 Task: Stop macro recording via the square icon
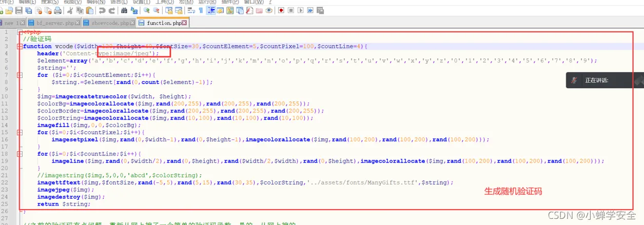pyautogui.click(x=290, y=10)
